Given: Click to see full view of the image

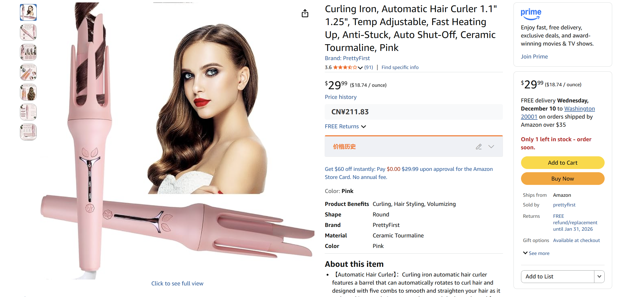Looking at the screenshot, I should [x=177, y=283].
